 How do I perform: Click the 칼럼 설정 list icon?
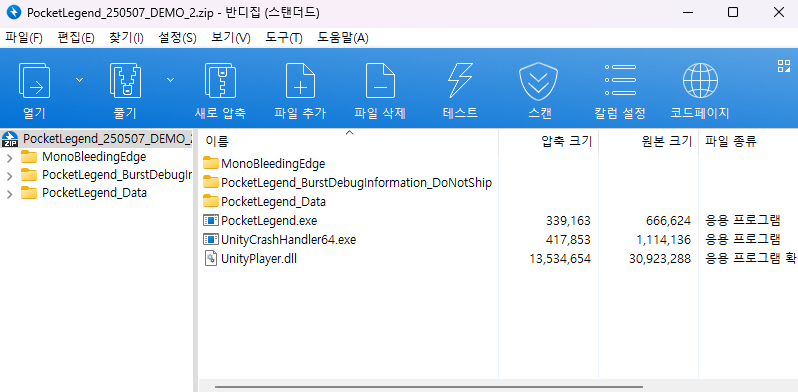click(x=620, y=80)
